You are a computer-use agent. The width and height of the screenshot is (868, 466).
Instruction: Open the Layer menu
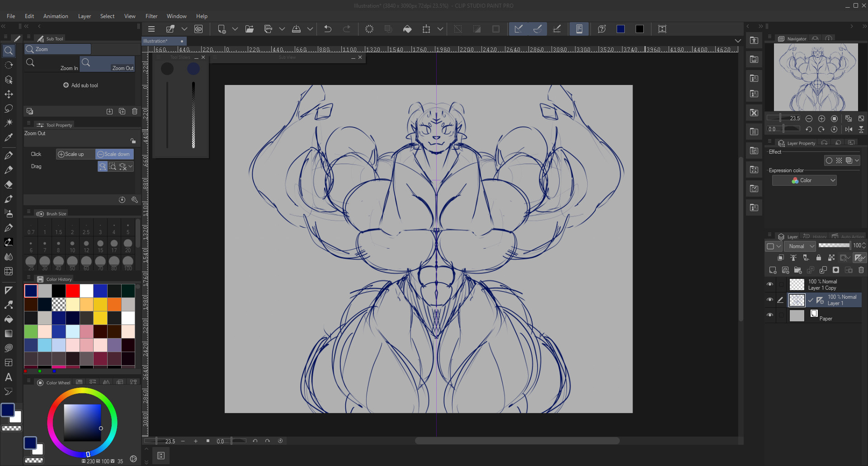pos(85,16)
